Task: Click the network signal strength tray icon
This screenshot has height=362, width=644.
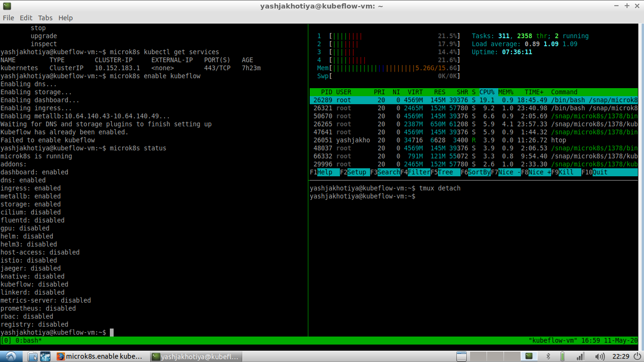Action: coord(580,357)
